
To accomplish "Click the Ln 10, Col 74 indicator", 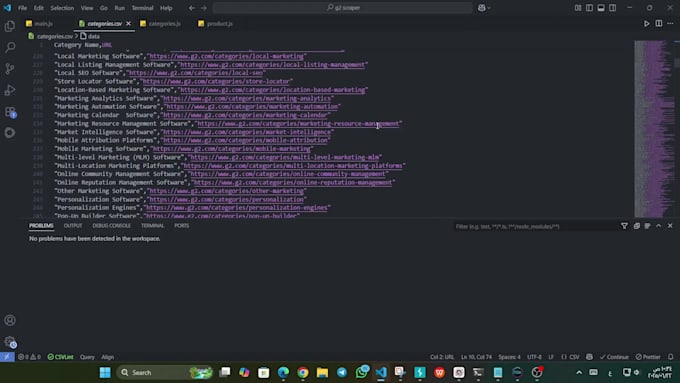I will [x=476, y=357].
